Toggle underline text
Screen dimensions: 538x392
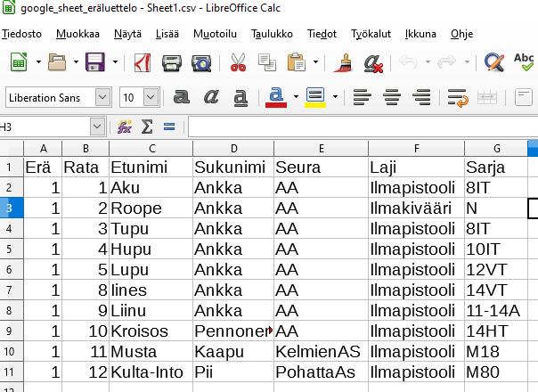240,97
